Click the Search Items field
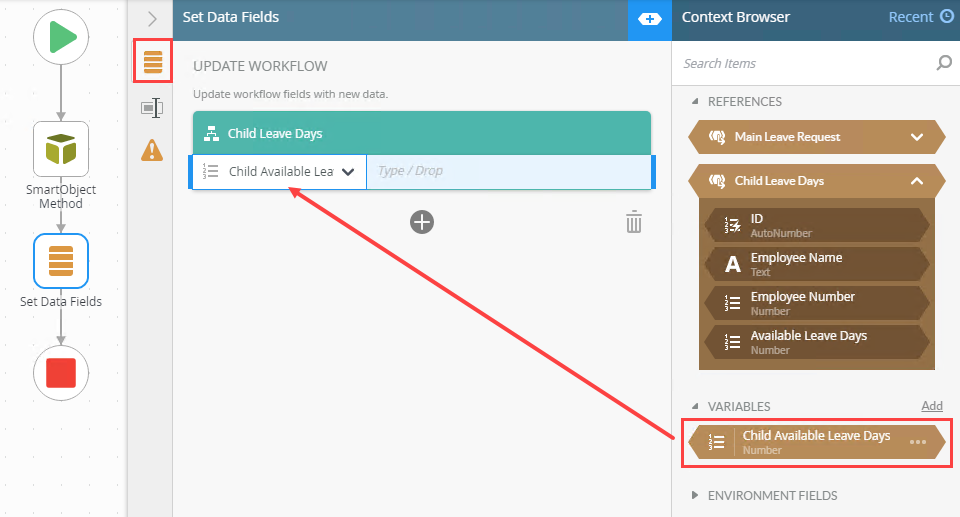Screen dimensions: 960x517 (x=807, y=63)
